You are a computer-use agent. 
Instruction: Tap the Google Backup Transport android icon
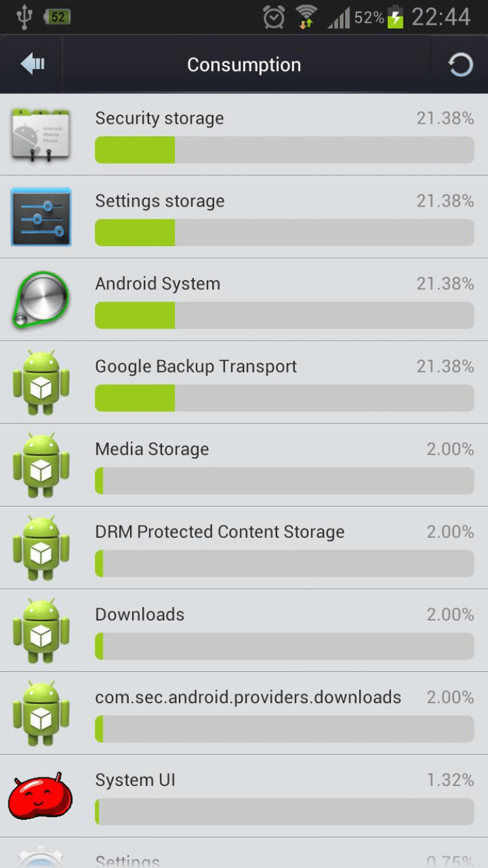click(x=40, y=383)
